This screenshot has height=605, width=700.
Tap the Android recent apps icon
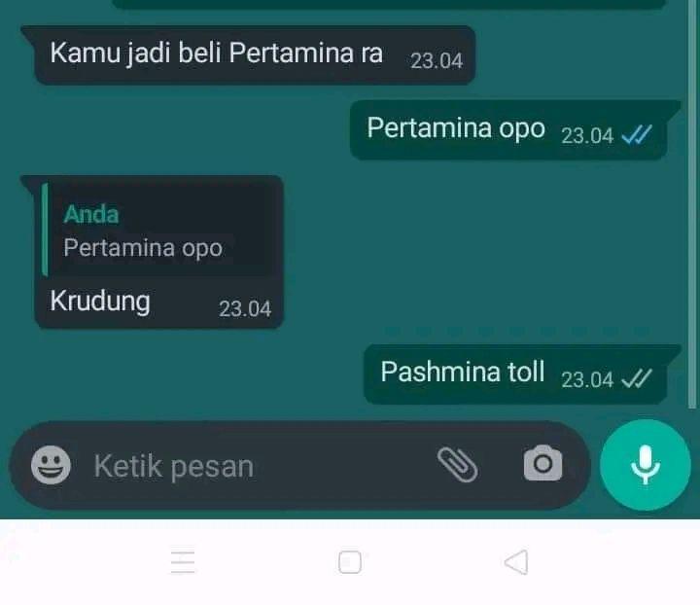(183, 561)
